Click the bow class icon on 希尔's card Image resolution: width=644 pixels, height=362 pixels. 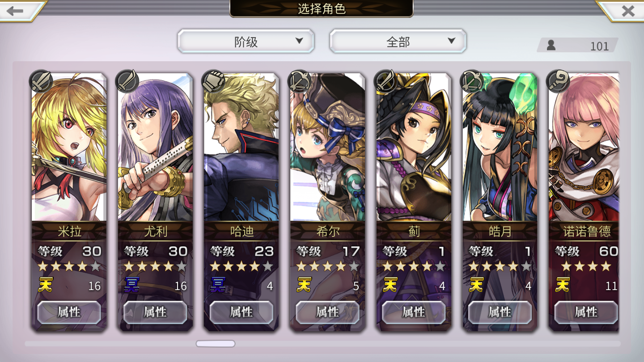tap(300, 81)
